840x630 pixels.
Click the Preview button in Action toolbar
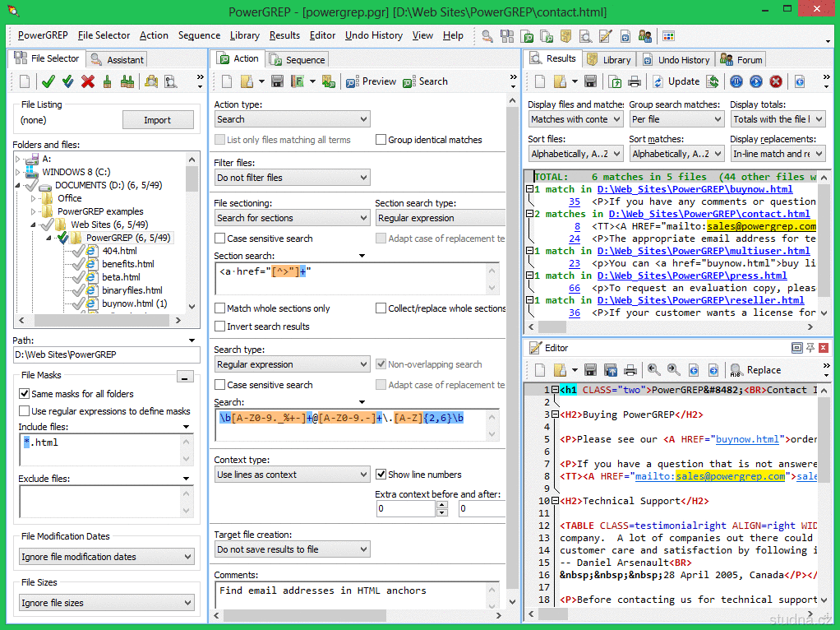(x=371, y=81)
